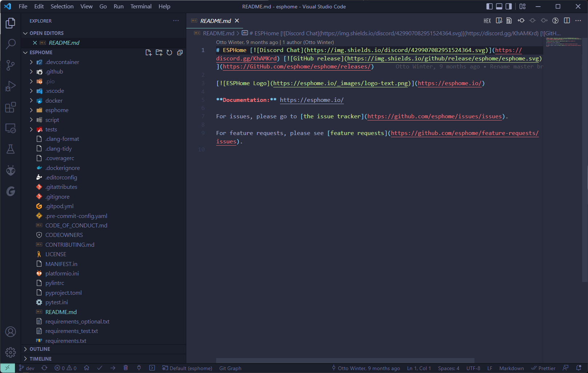588x373 pixels.
Task: Click PlatformIO Home icon in status bar
Action: [87, 368]
